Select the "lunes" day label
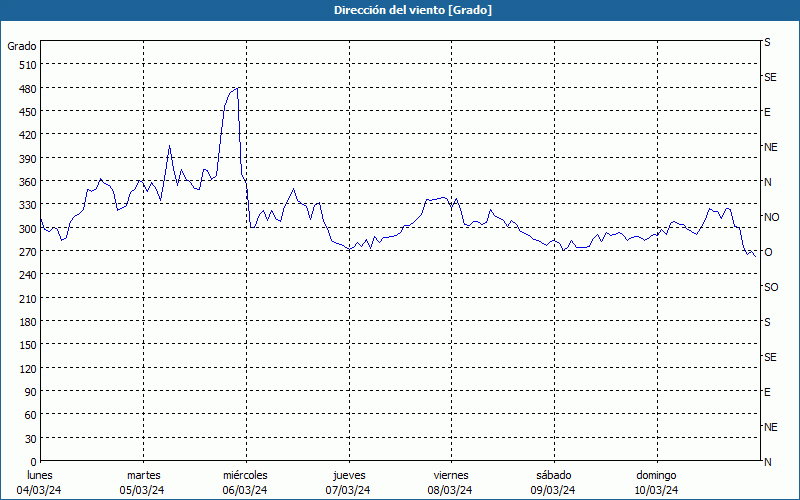The width and height of the screenshot is (800, 500). pyautogui.click(x=40, y=476)
